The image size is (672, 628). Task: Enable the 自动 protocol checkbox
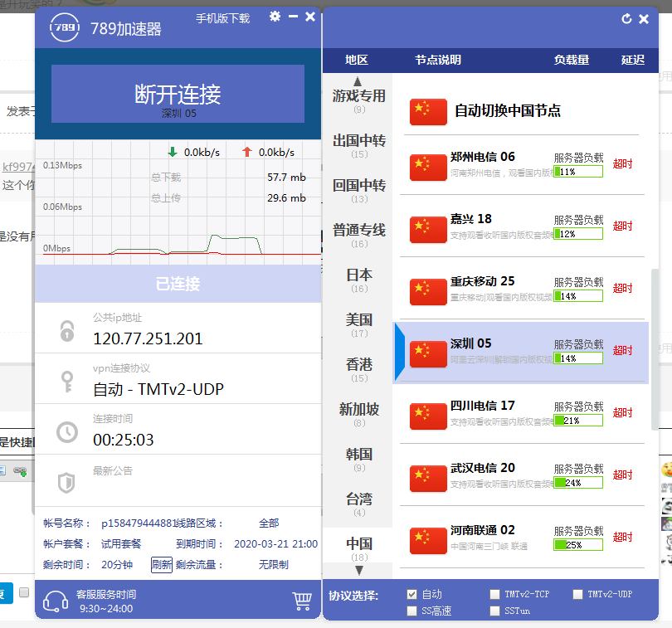[x=411, y=594]
